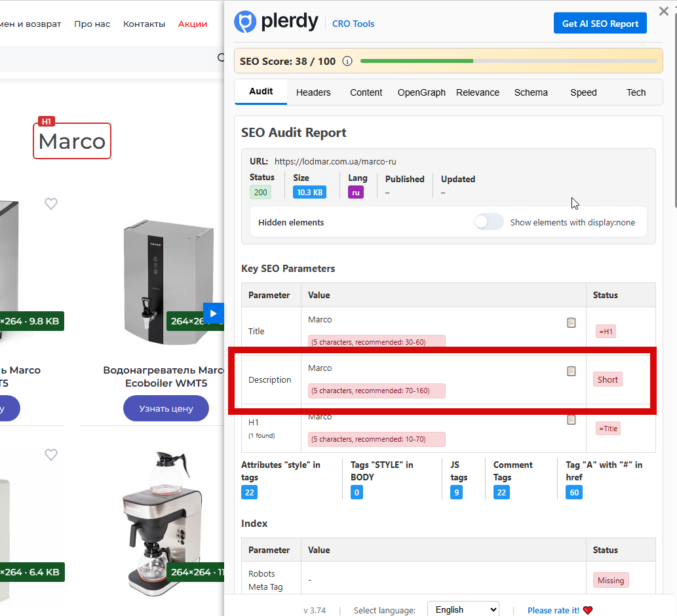Click the 22 count under Comment Tags
The image size is (677, 616).
pos(501,492)
